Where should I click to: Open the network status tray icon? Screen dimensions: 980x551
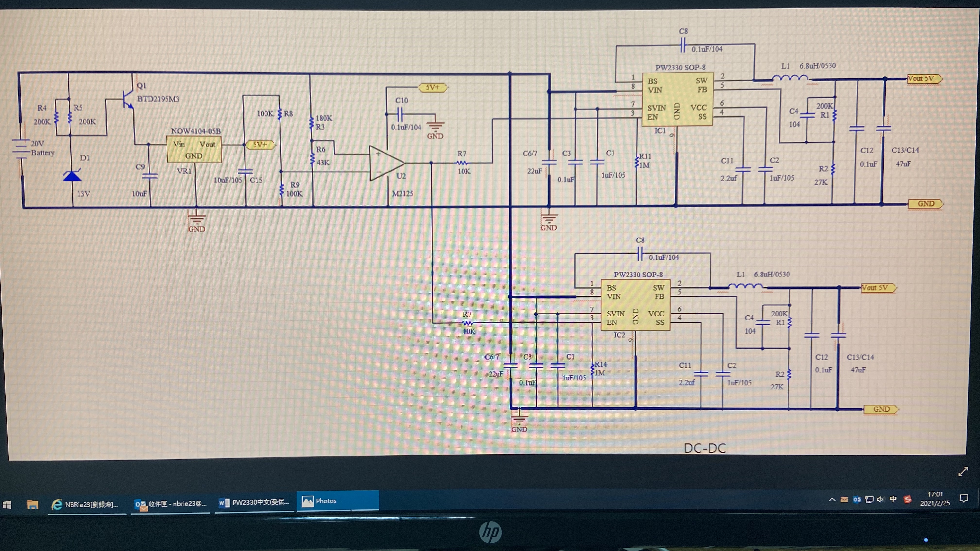pyautogui.click(x=869, y=500)
